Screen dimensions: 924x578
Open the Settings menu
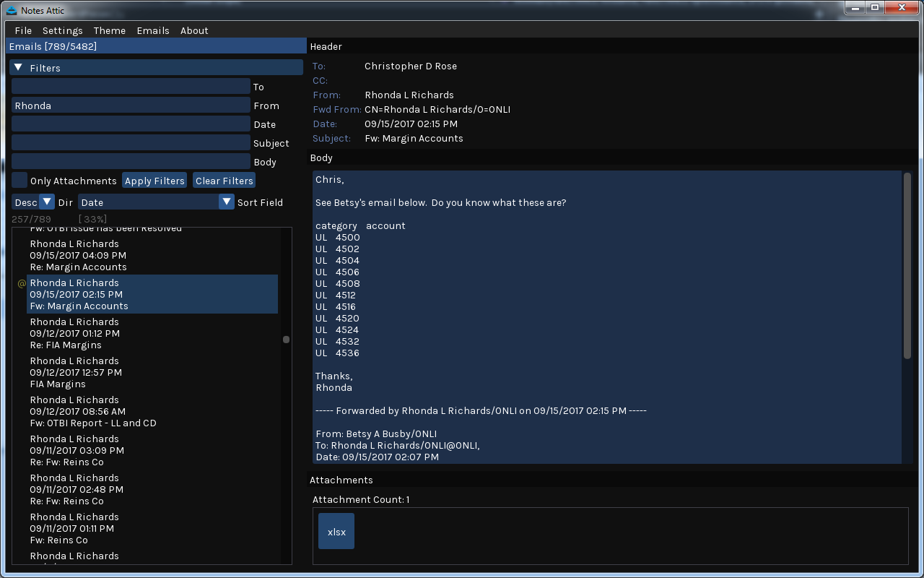63,30
